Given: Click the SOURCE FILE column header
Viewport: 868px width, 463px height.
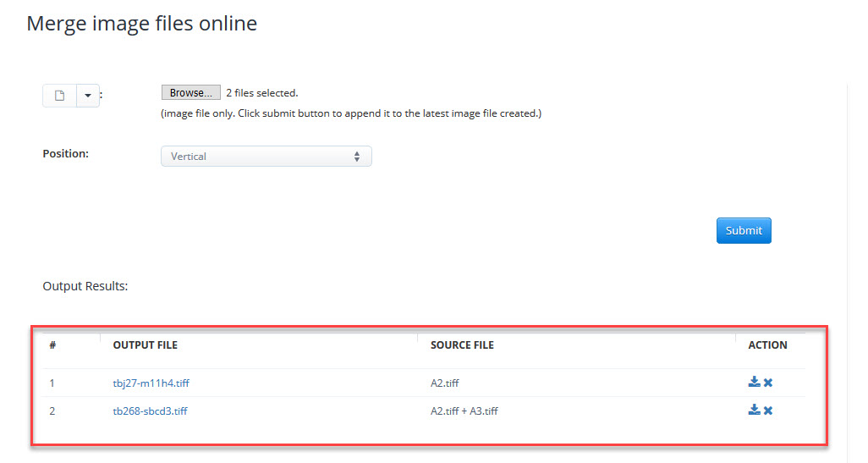Looking at the screenshot, I should coord(462,345).
